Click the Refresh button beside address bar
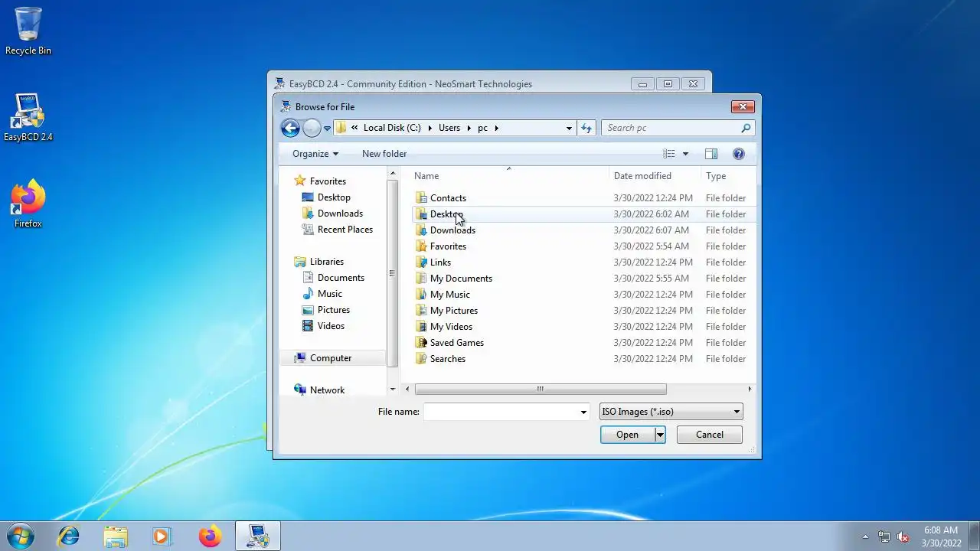The width and height of the screenshot is (980, 551). pos(586,128)
